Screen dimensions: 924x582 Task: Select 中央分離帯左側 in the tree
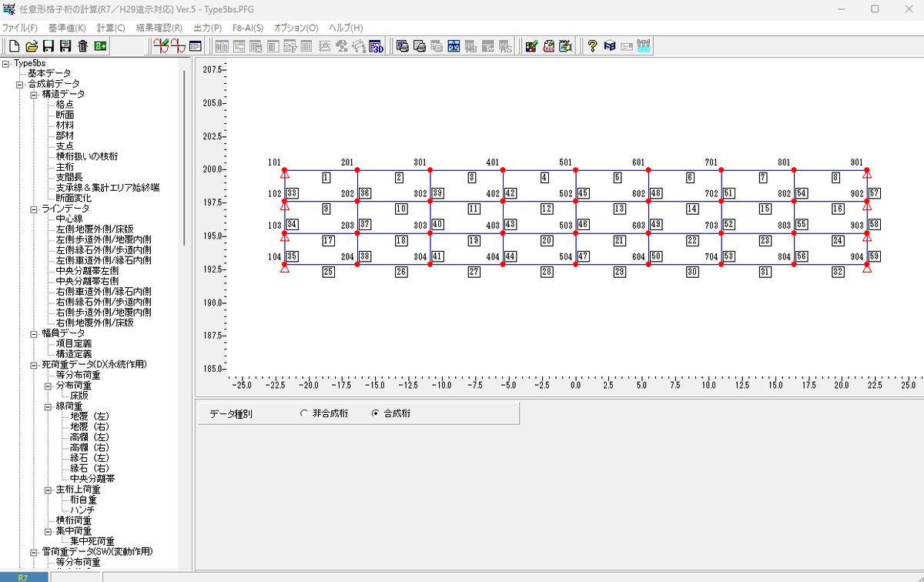point(87,271)
